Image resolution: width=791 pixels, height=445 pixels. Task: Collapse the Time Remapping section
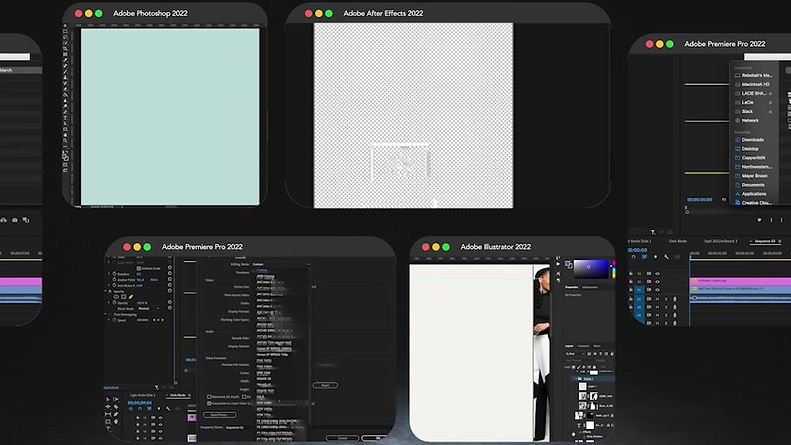coord(105,314)
